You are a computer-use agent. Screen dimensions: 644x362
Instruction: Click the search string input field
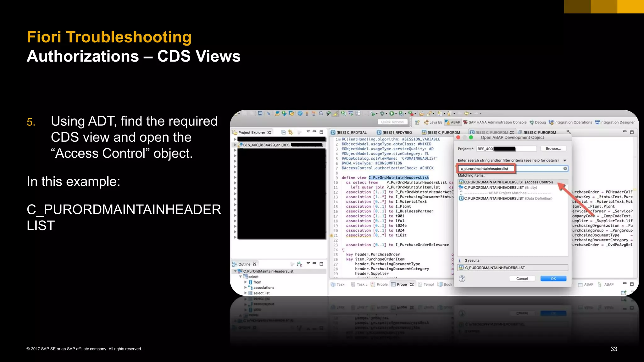pos(513,169)
